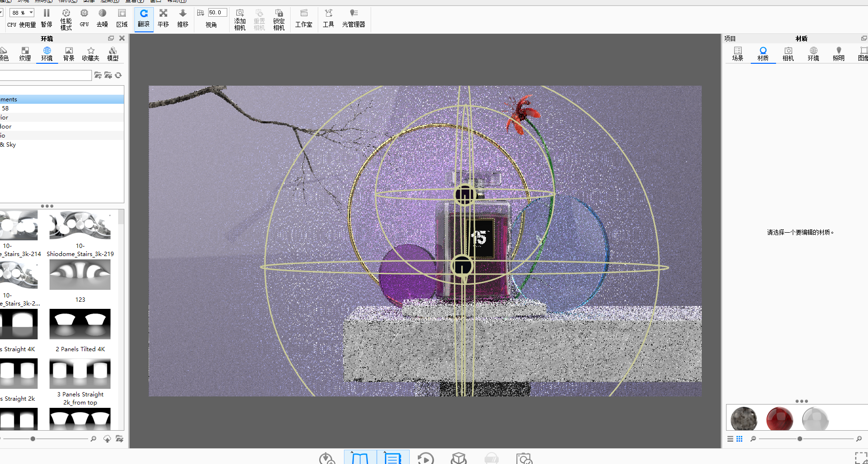Toggle the Denoise (去噪) option
The image size is (868, 464).
102,18
